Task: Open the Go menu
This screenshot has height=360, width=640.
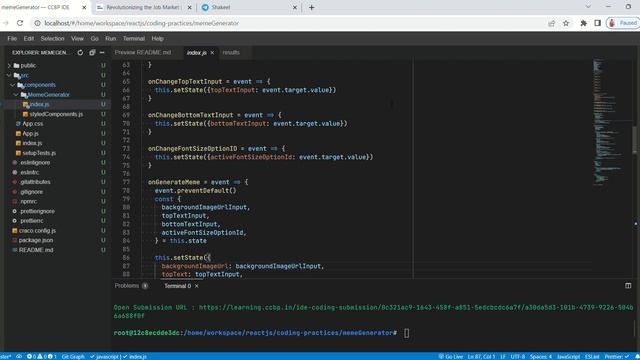Action: click(x=95, y=39)
